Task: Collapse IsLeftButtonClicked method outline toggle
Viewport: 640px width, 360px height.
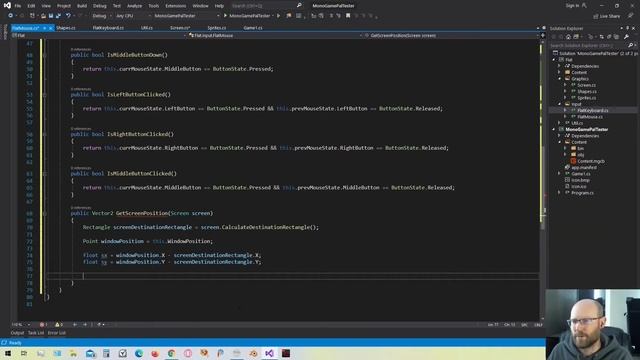Action: [45, 95]
